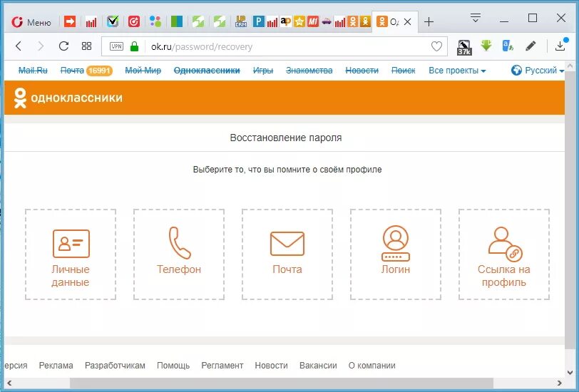Click the vertical scrollbar up arrow
The width and height of the screenshot is (579, 392).
[x=570, y=66]
